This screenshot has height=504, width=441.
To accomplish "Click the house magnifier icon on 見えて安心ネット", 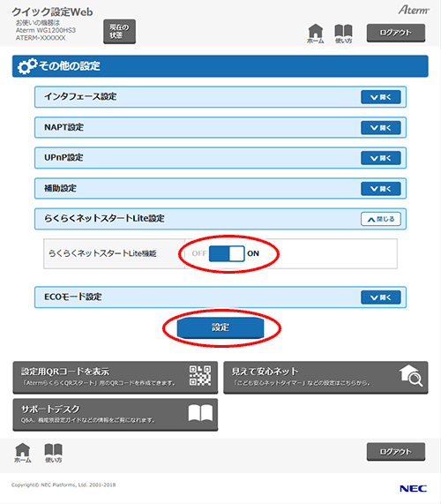I will click(x=411, y=375).
